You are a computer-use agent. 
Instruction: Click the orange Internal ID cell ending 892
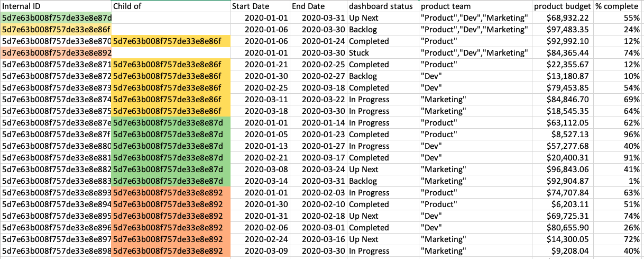click(x=56, y=53)
